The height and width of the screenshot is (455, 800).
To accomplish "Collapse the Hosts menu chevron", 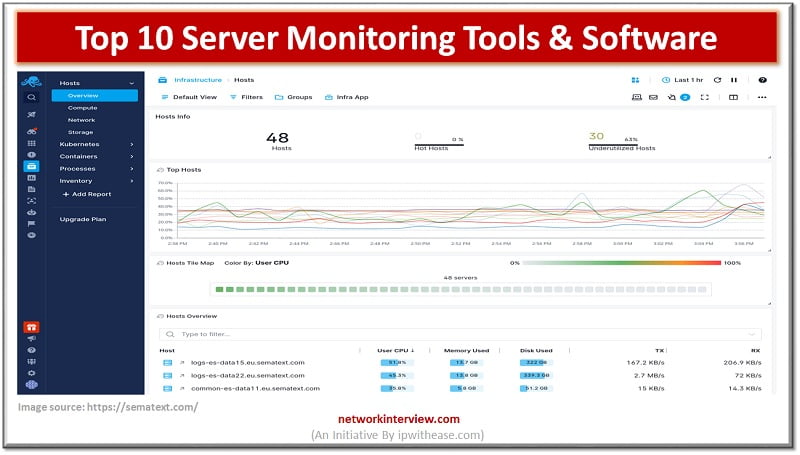I will coord(132,83).
